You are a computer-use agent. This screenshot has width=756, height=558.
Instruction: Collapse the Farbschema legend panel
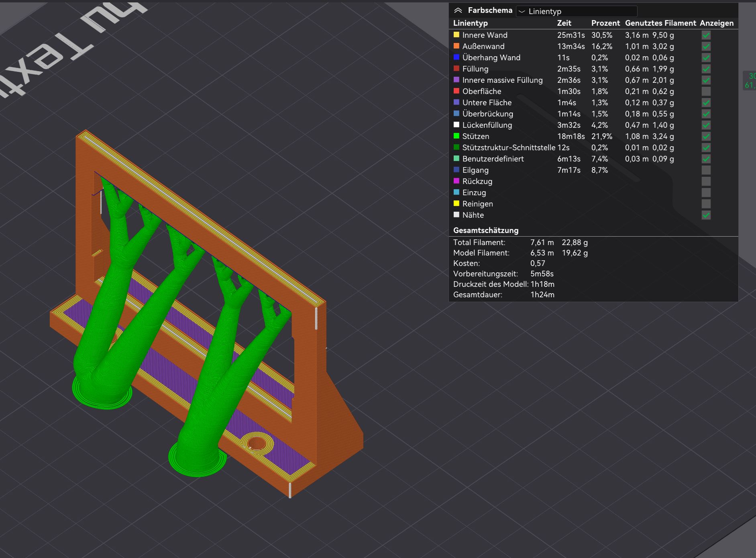click(x=458, y=11)
